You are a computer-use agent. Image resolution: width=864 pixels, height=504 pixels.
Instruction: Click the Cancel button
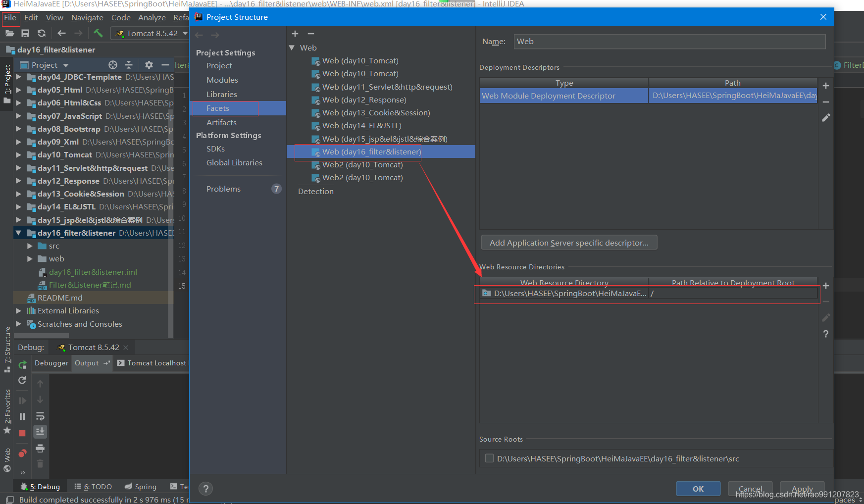[x=751, y=489]
